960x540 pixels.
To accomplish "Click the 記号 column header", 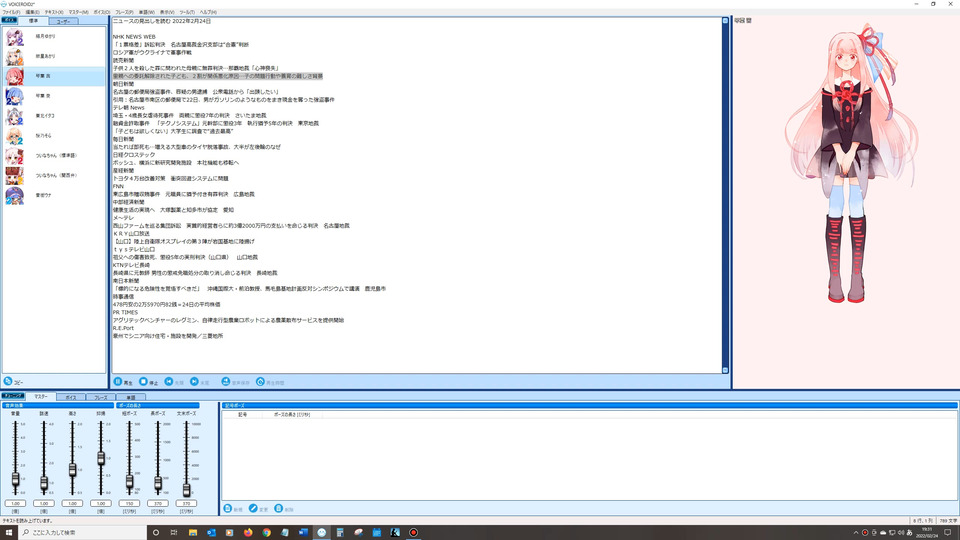I will point(242,414).
